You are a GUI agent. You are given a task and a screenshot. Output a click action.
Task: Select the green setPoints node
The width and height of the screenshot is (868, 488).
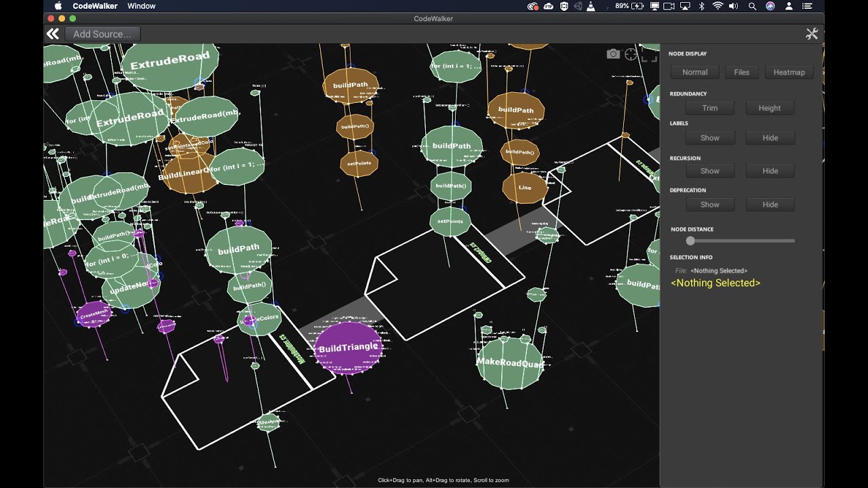coord(450,222)
